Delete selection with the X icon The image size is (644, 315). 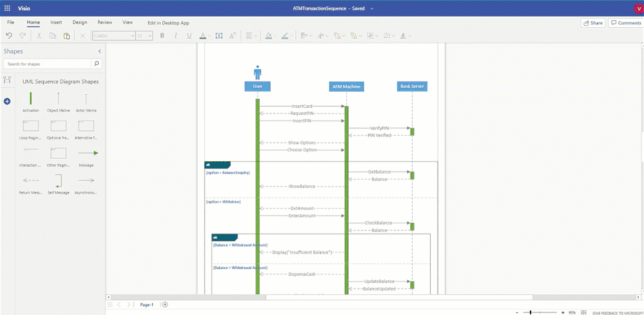[x=83, y=36]
